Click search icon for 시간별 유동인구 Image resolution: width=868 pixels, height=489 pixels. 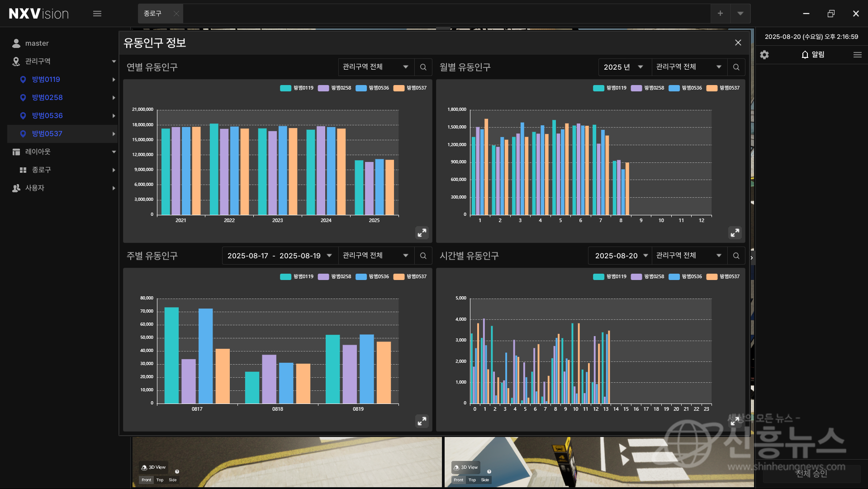tap(736, 256)
